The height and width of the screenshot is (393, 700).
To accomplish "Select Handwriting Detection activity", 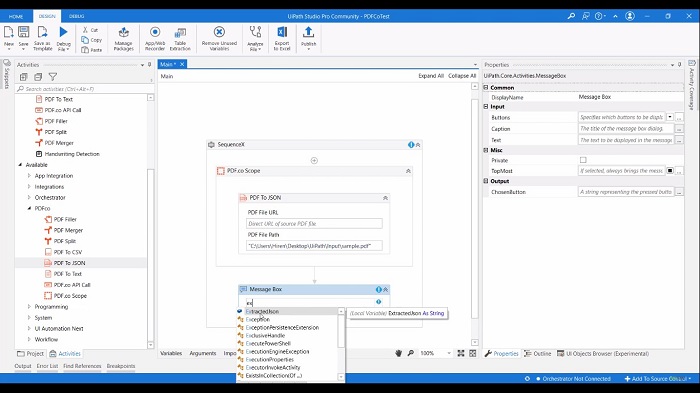I will pos(72,154).
